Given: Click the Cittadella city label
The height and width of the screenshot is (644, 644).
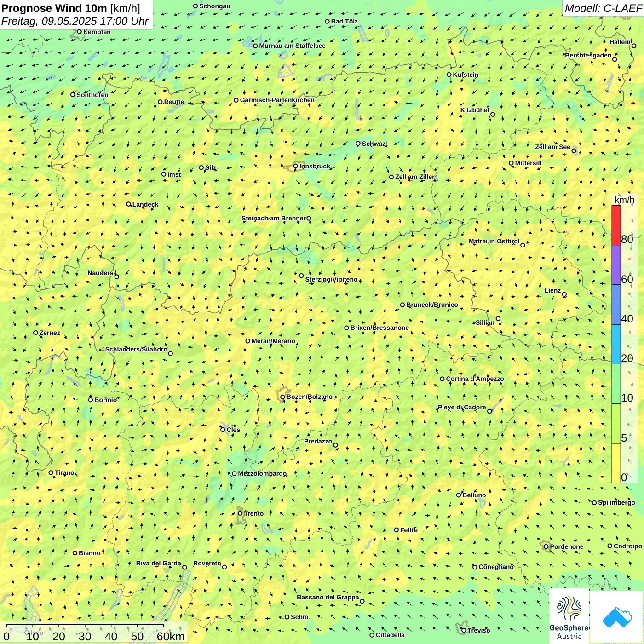Looking at the screenshot, I should [x=390, y=635].
